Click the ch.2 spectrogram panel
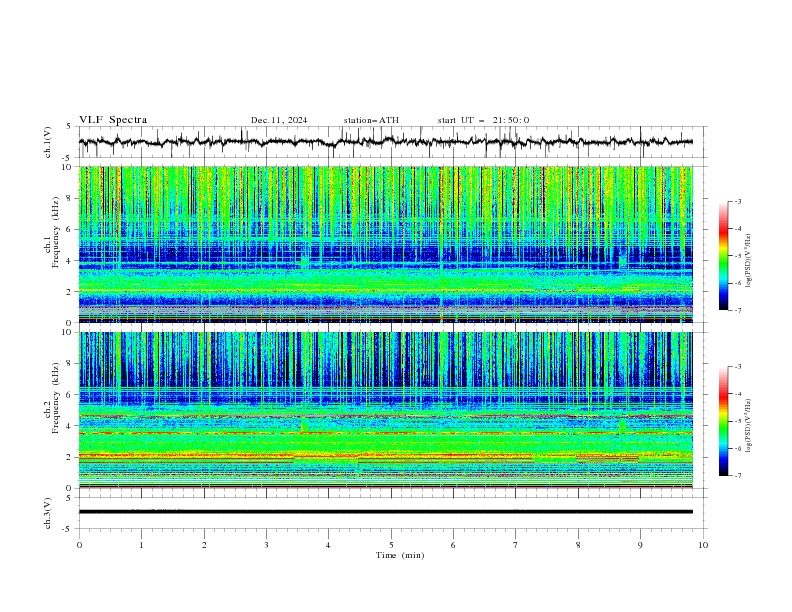 click(386, 410)
